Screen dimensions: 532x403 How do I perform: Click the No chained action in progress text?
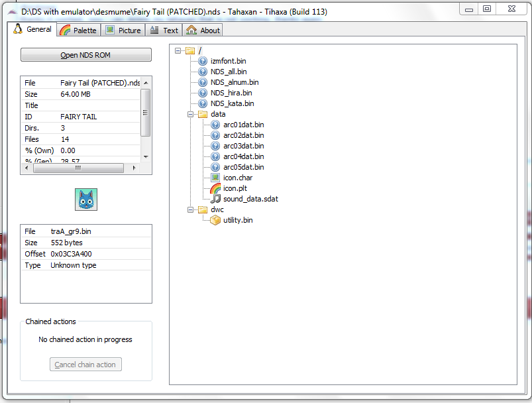(x=85, y=339)
